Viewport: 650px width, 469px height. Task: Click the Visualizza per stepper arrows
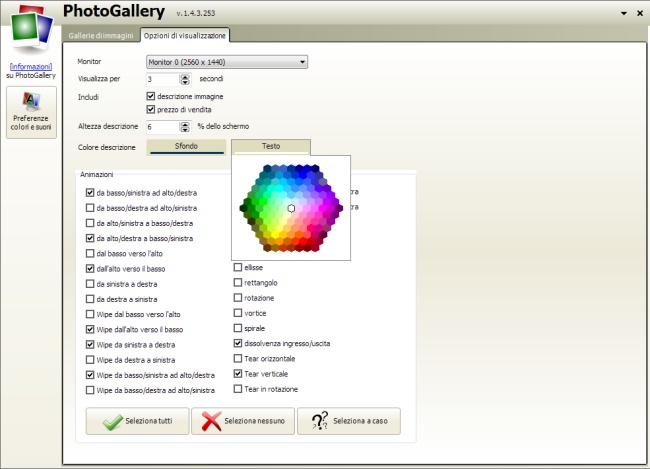185,79
